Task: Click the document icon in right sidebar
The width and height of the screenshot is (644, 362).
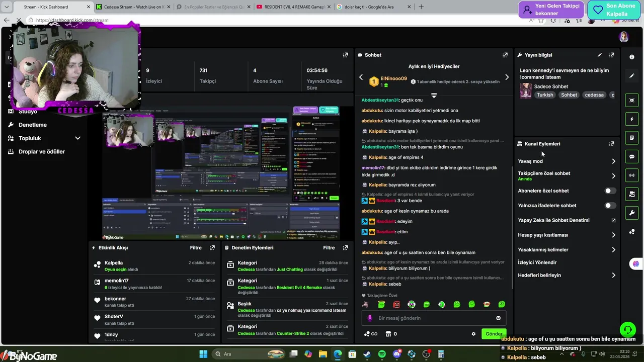Action: [632, 138]
